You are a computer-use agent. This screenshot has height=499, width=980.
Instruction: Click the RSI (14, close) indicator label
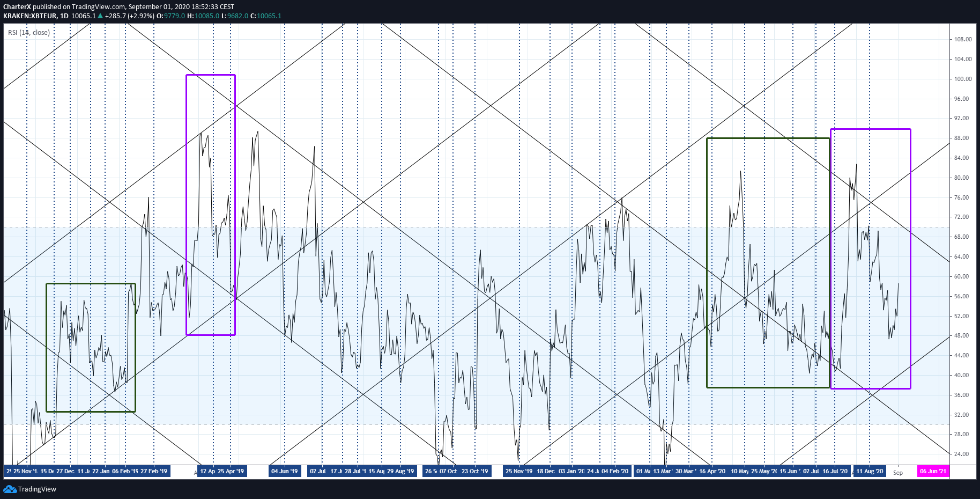[x=29, y=33]
